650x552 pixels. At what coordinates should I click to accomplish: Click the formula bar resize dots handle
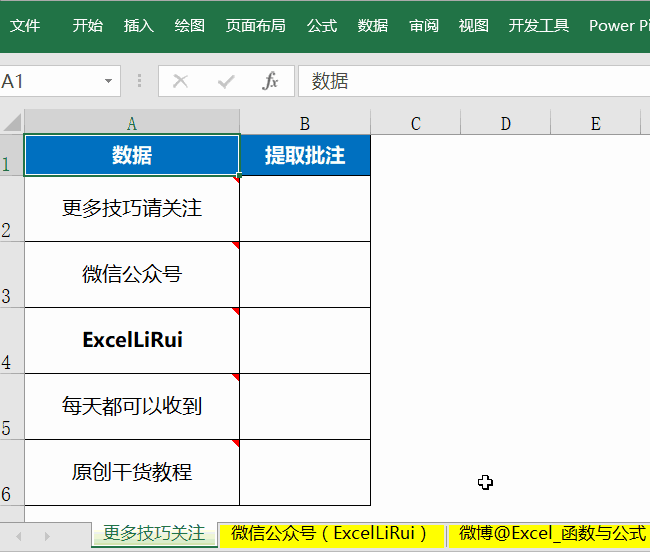pos(139,81)
